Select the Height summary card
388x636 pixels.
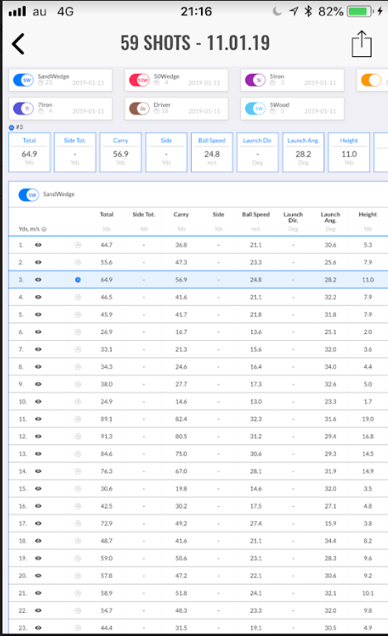point(349,152)
